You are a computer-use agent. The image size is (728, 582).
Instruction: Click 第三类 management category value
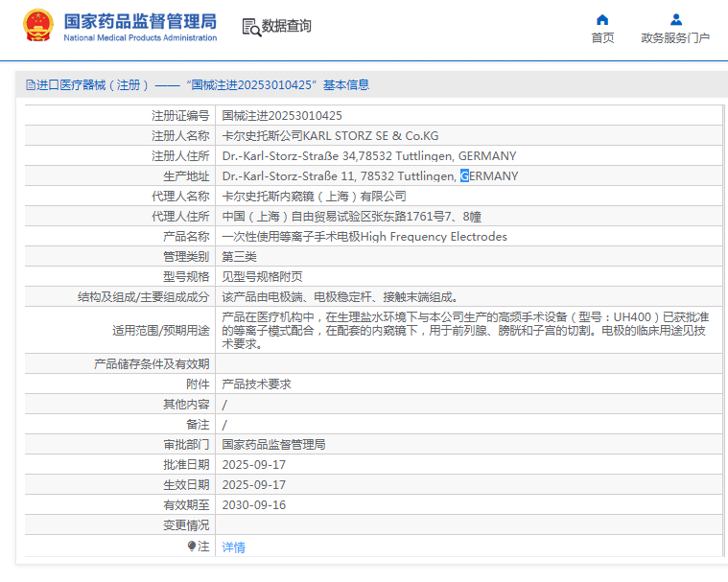[x=239, y=257]
